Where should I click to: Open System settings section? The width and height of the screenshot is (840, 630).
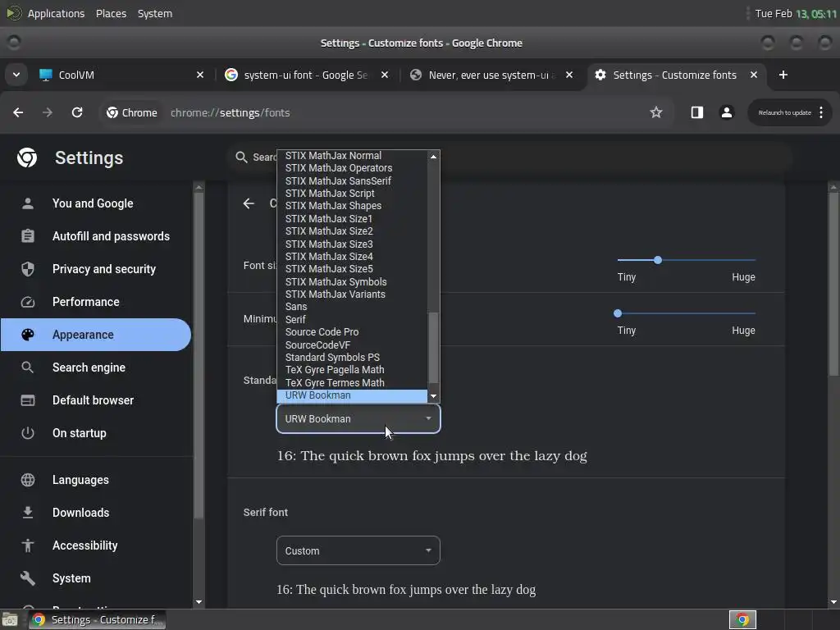(x=97, y=578)
